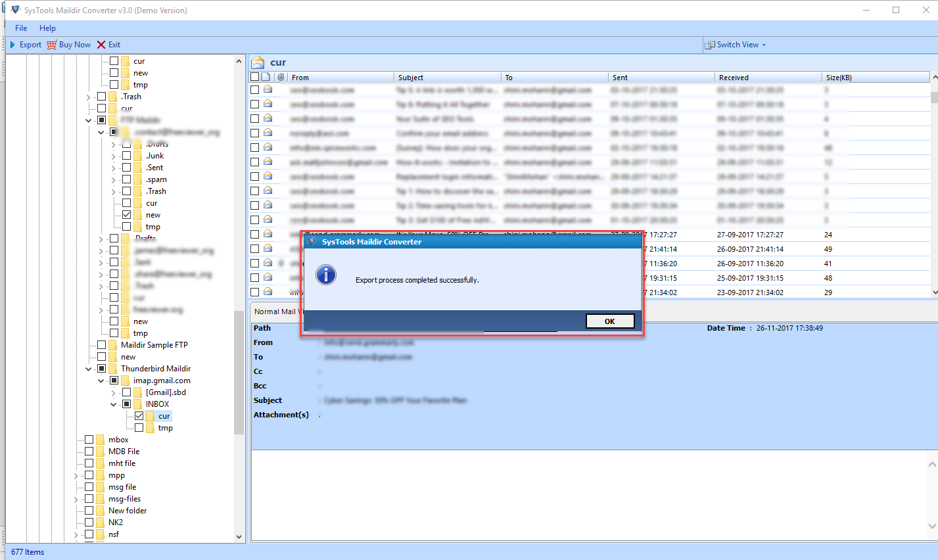This screenshot has width=938, height=560.
Task: Open the Help menu
Action: click(x=47, y=28)
